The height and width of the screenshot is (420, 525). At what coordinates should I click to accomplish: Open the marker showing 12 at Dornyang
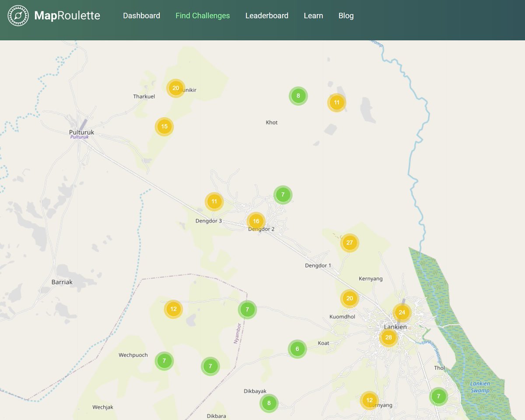coord(369,399)
